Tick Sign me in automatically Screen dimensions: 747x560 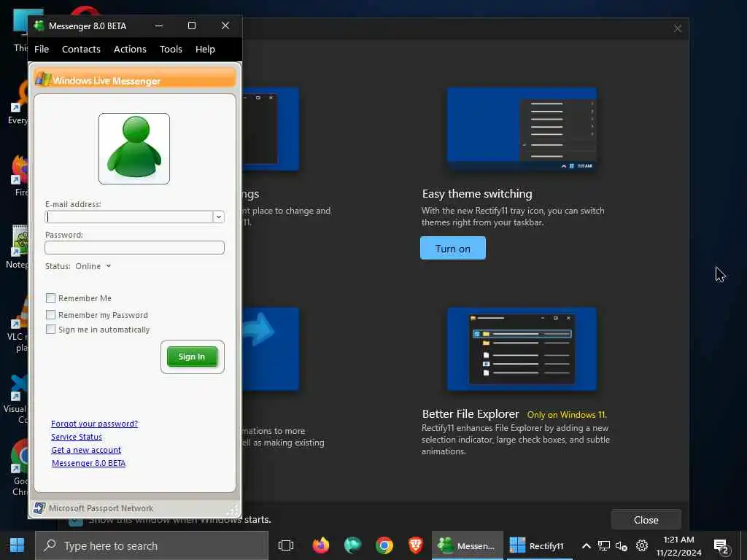pyautogui.click(x=50, y=330)
